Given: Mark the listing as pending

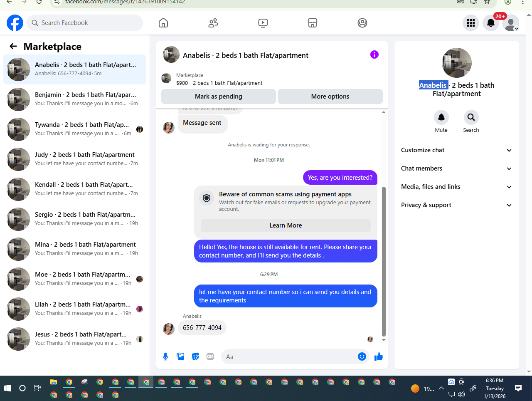Looking at the screenshot, I should 218,97.
